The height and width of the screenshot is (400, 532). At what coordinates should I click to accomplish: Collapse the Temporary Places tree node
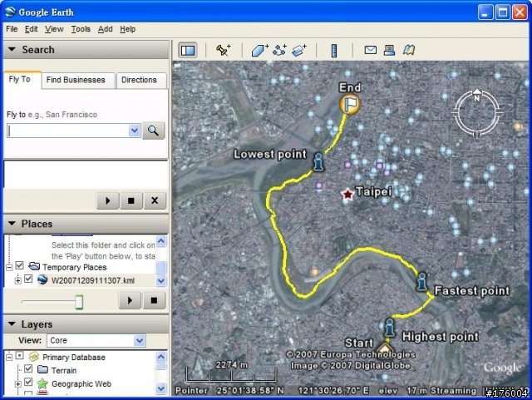coord(9,268)
